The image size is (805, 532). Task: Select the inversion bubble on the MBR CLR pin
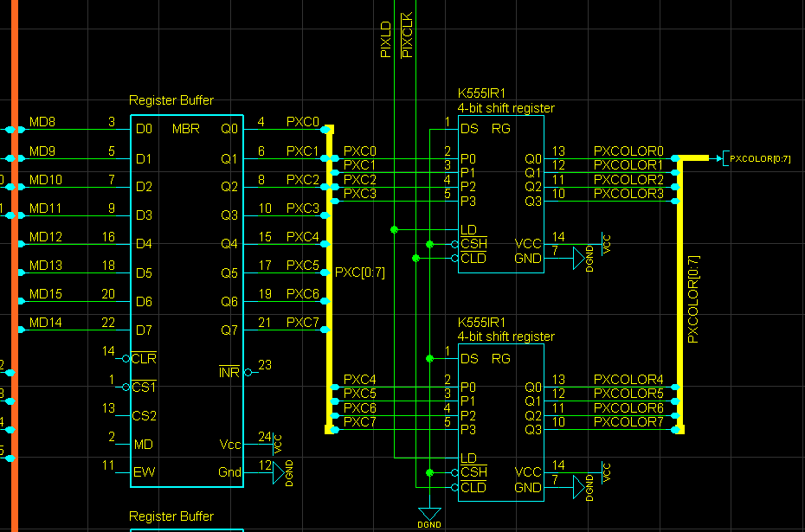pos(126,358)
